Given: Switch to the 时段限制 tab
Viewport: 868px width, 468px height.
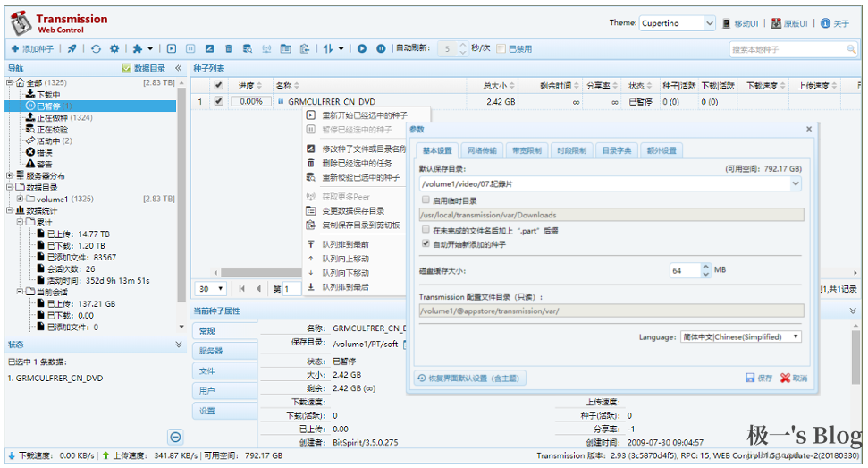Looking at the screenshot, I should point(571,150).
